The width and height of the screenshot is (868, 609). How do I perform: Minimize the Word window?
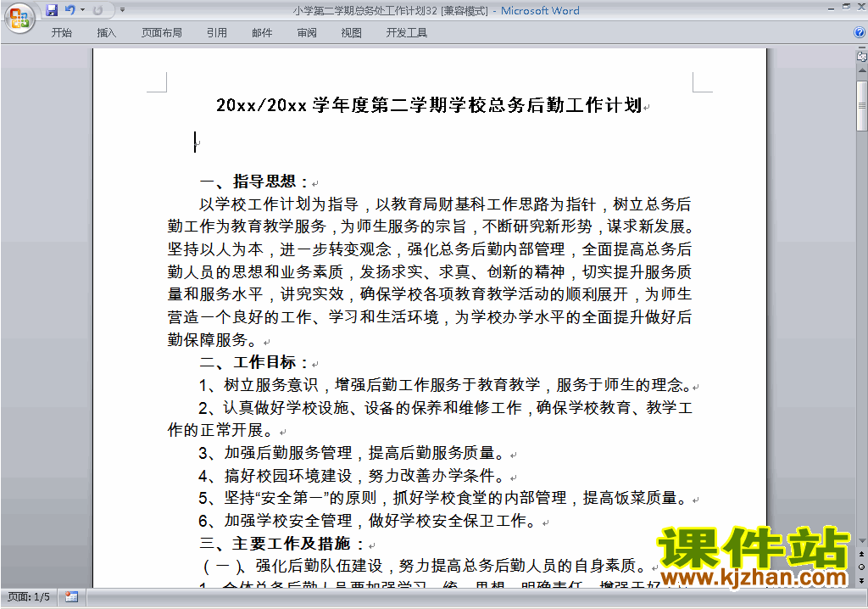click(x=832, y=8)
